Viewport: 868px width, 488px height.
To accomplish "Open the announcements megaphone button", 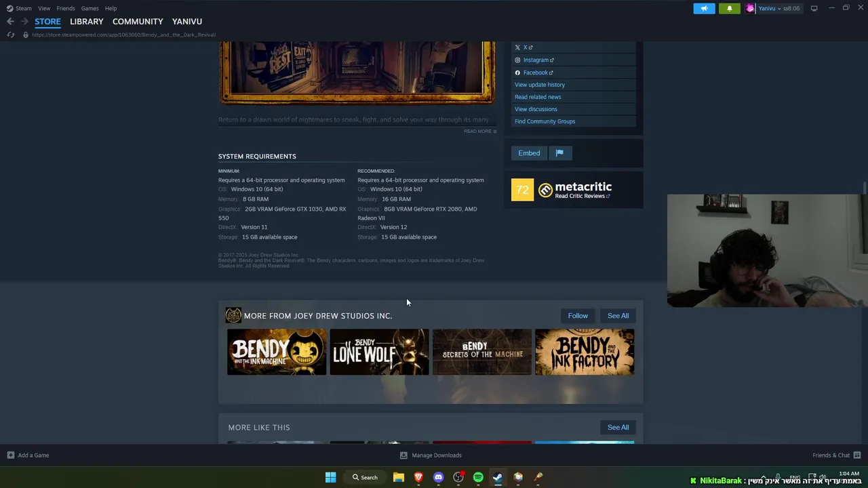I will (704, 8).
